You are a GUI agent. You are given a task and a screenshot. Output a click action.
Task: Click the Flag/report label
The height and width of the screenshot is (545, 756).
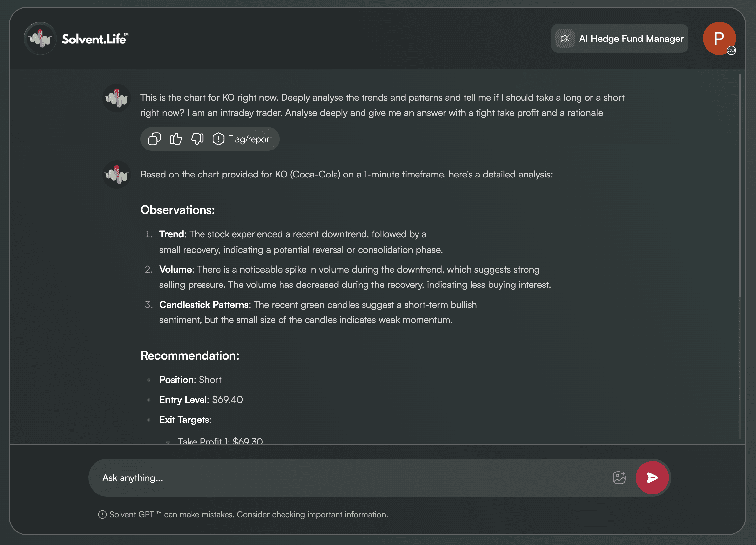tap(250, 139)
